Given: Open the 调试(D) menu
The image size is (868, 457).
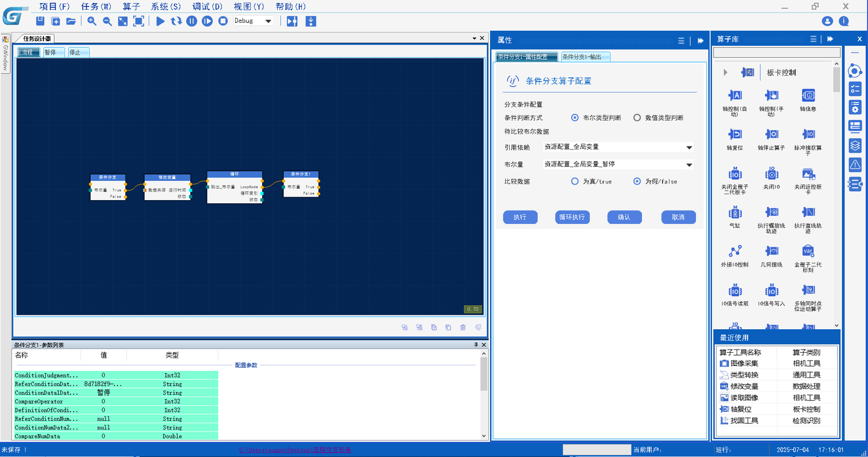Looking at the screenshot, I should (207, 7).
